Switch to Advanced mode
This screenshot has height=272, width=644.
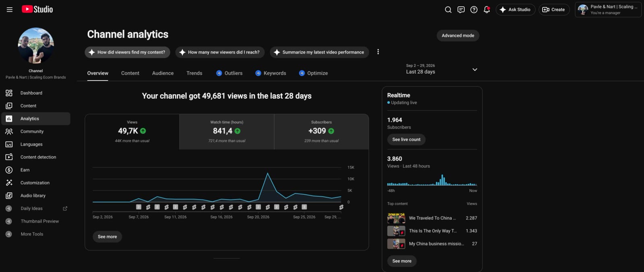pyautogui.click(x=458, y=35)
